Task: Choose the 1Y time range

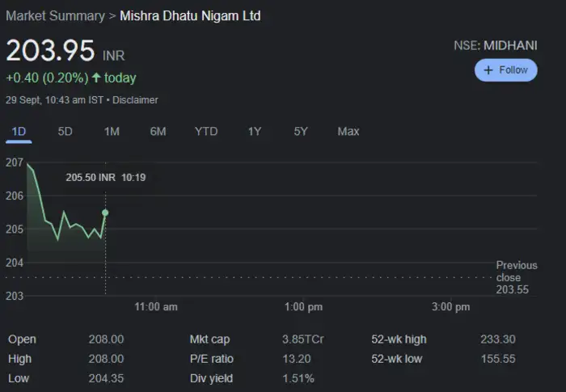Action: [x=255, y=131]
